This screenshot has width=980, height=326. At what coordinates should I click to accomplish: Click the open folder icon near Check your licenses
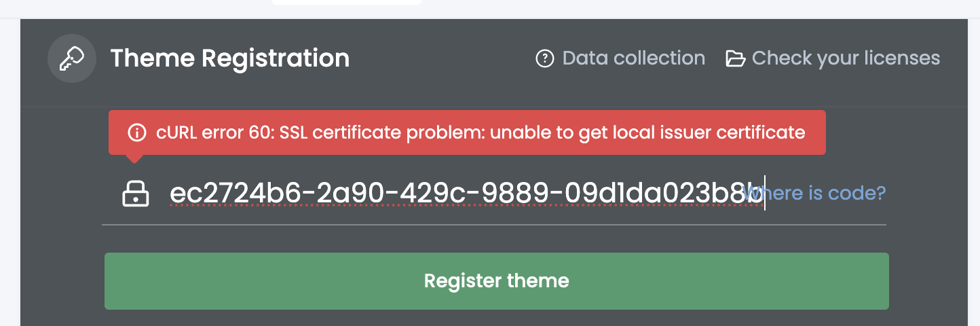tap(735, 58)
